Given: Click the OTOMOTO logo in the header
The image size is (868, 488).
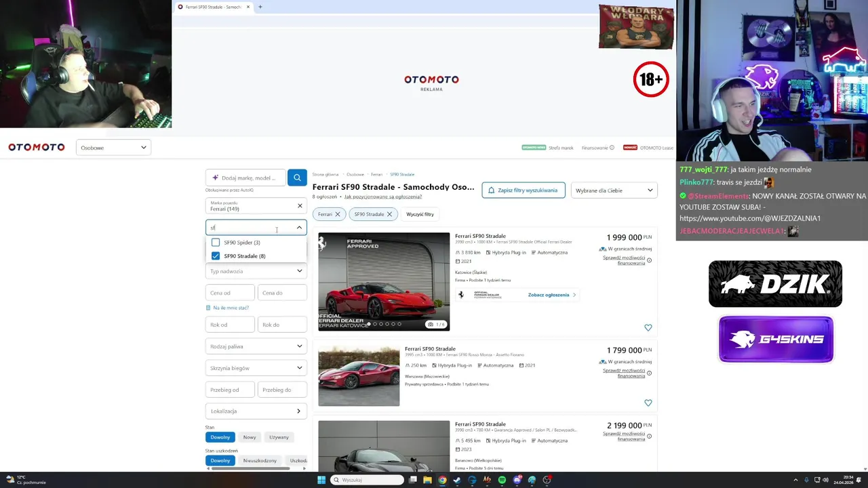Looking at the screenshot, I should coord(37,147).
